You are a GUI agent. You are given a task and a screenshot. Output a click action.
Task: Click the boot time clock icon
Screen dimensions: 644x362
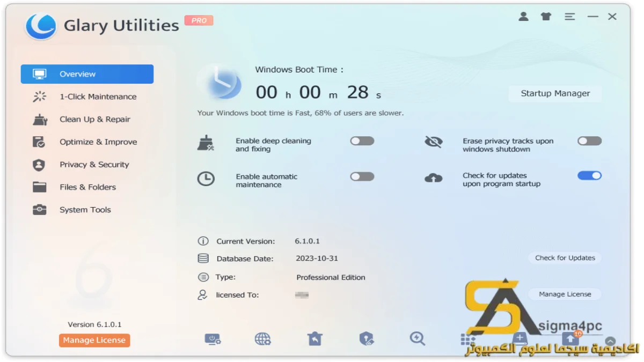click(219, 82)
